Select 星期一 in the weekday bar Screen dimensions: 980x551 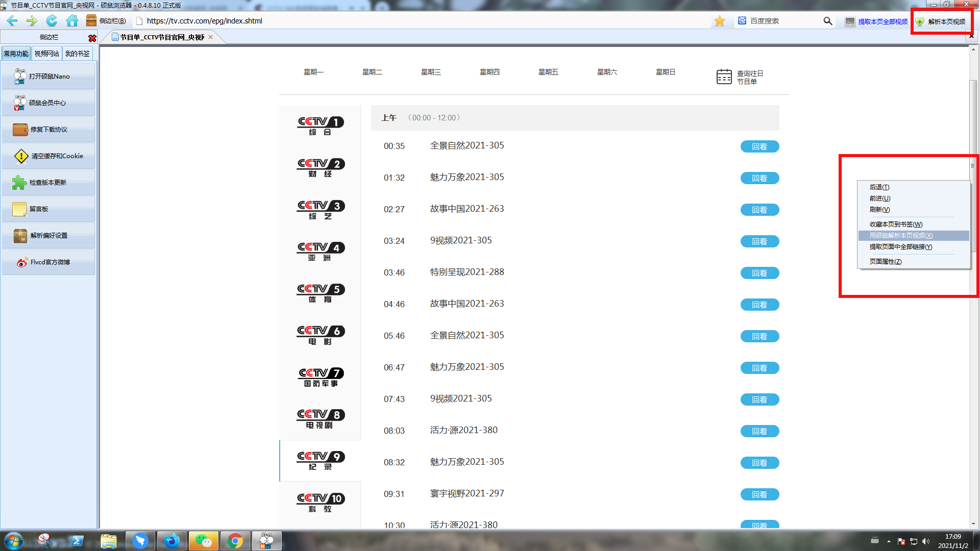point(313,72)
